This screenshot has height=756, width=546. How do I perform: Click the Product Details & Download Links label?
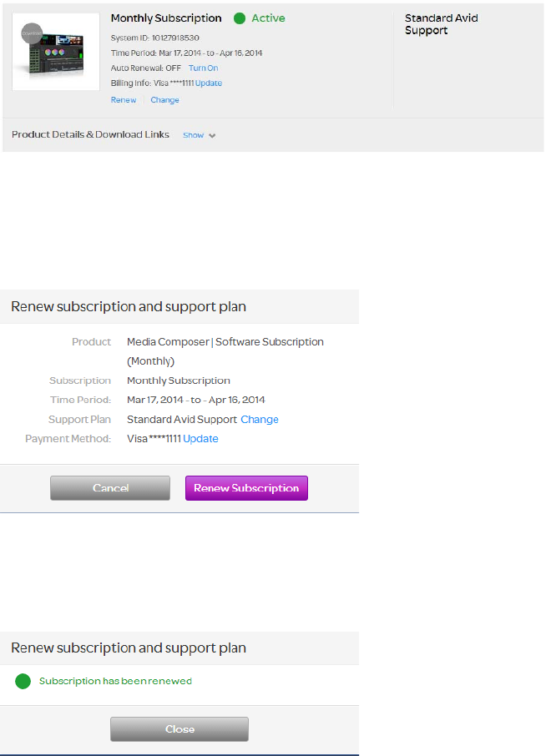(90, 134)
